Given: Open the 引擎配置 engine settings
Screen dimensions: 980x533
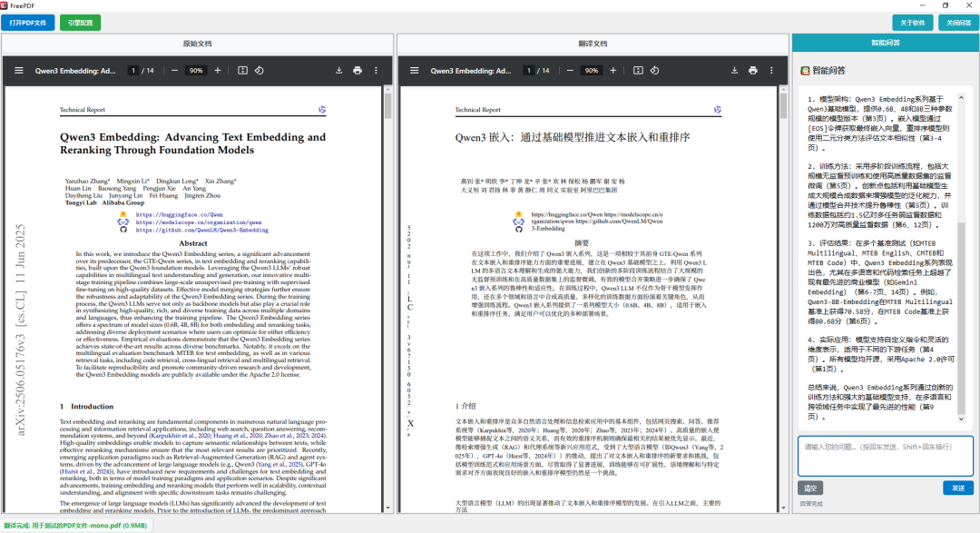Looking at the screenshot, I should tap(81, 23).
